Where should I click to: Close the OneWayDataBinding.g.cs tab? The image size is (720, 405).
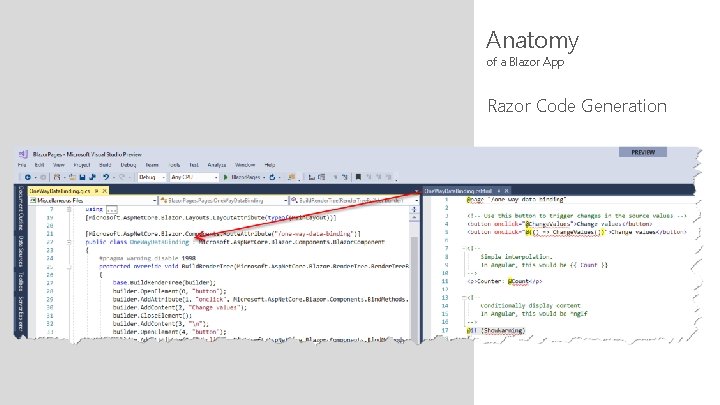tap(104, 191)
